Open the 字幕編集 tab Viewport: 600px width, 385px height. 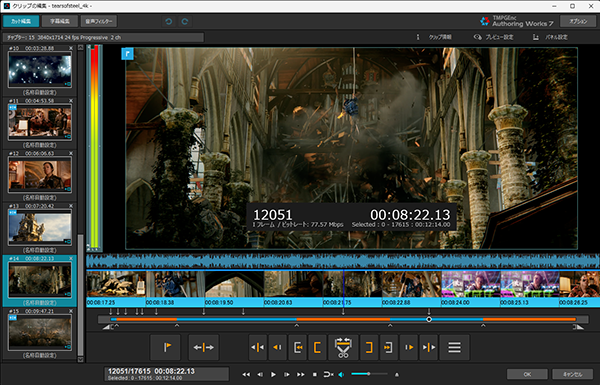click(60, 21)
